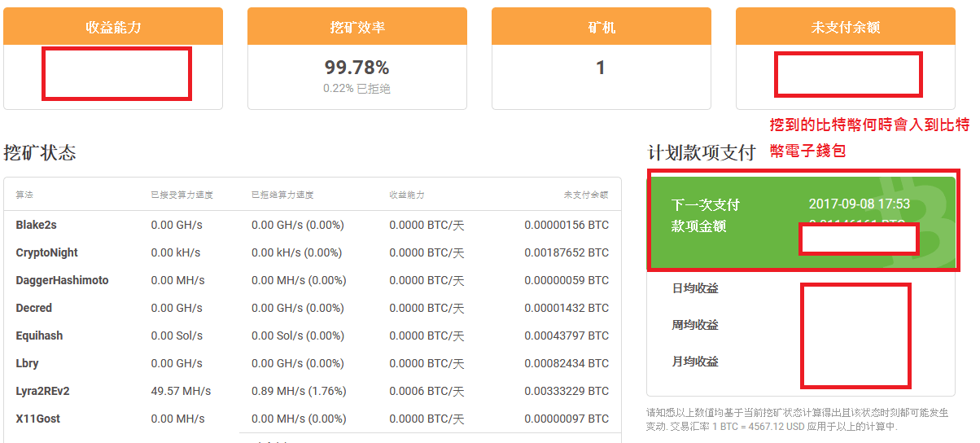Screen dimensions: 980x443
Task: Click the 0.00000156 BTC unpaid balance
Action: tap(567, 225)
